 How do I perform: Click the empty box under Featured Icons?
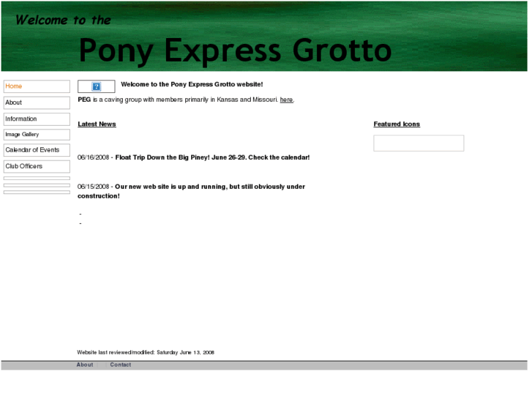[x=419, y=143]
